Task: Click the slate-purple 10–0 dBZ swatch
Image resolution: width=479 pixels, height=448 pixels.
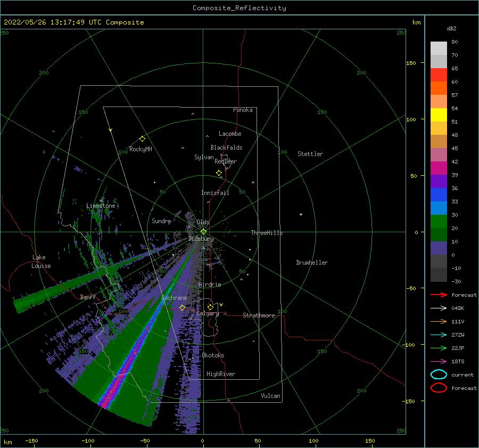Action: point(439,248)
